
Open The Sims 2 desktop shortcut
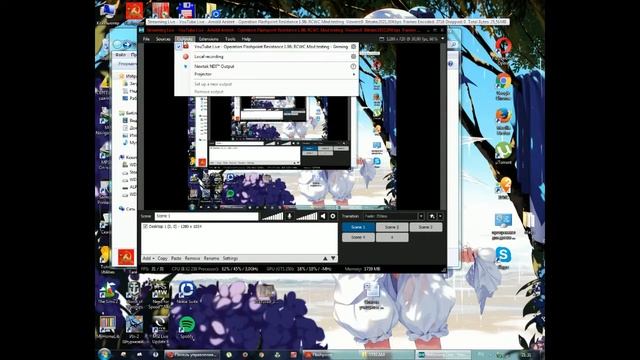[x=107, y=292]
